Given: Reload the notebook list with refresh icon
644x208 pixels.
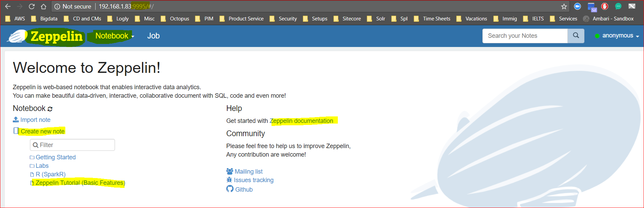Looking at the screenshot, I should click(x=50, y=109).
